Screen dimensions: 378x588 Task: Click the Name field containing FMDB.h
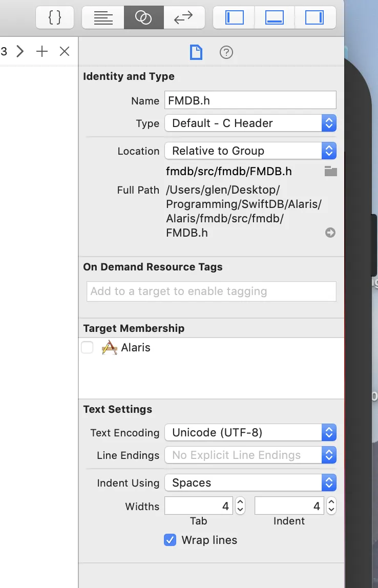(250, 100)
